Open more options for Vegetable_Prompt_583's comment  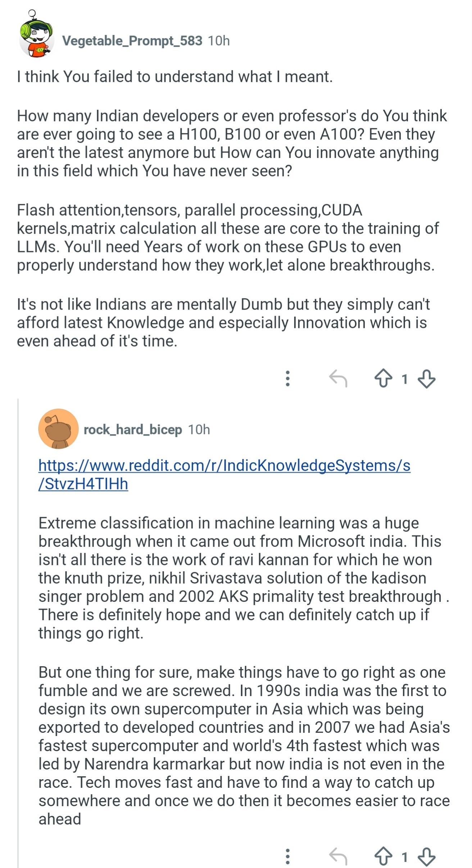287,379
